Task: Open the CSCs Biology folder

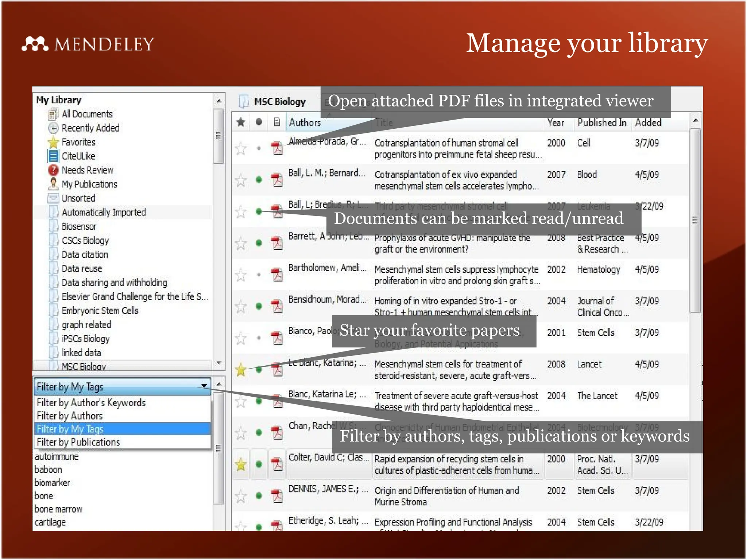Action: tap(85, 240)
